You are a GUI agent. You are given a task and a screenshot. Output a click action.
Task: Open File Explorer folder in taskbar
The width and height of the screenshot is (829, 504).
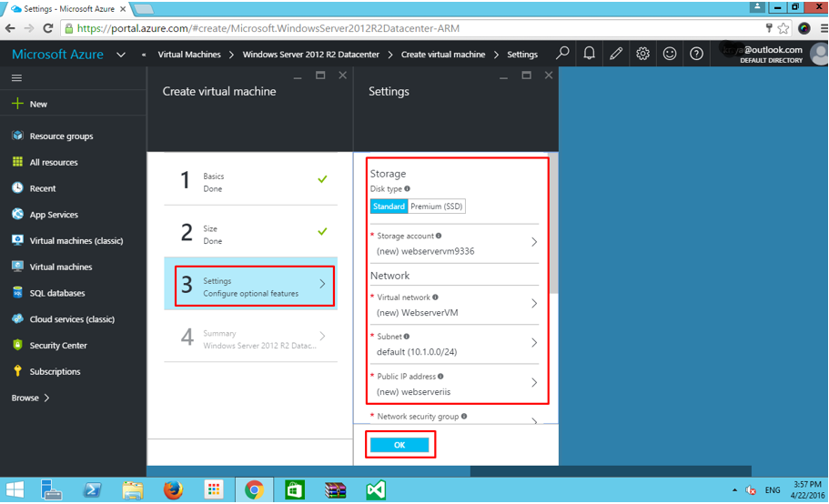pyautogui.click(x=132, y=490)
